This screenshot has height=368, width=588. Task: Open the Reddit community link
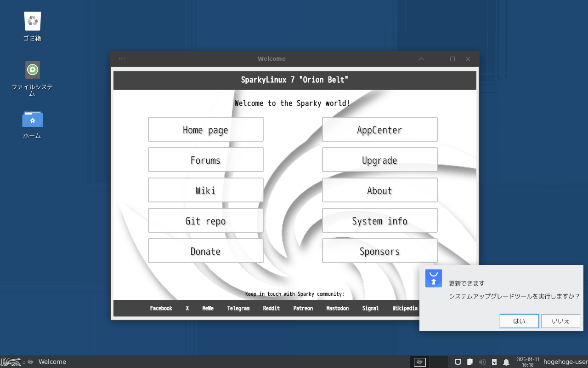click(x=271, y=308)
